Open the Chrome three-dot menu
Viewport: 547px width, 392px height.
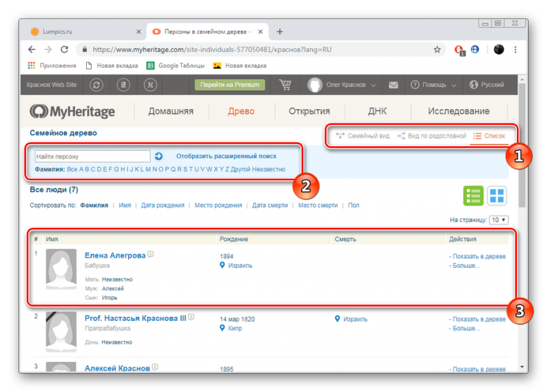click(x=516, y=49)
